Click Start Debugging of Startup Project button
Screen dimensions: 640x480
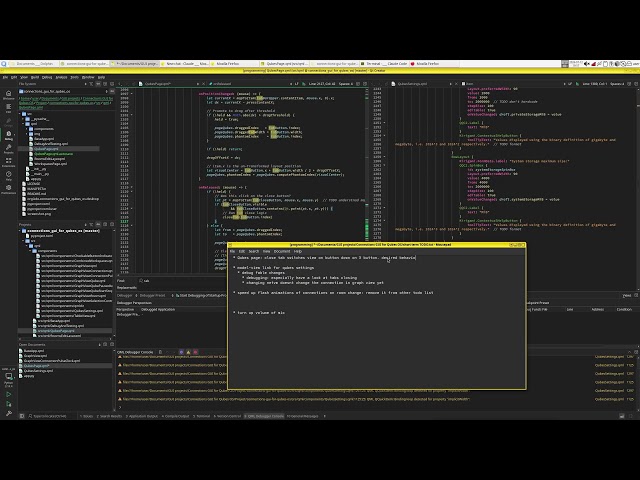(201, 295)
